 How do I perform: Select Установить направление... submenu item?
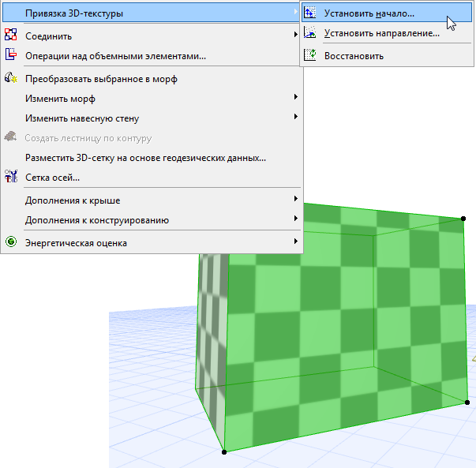[x=387, y=33]
